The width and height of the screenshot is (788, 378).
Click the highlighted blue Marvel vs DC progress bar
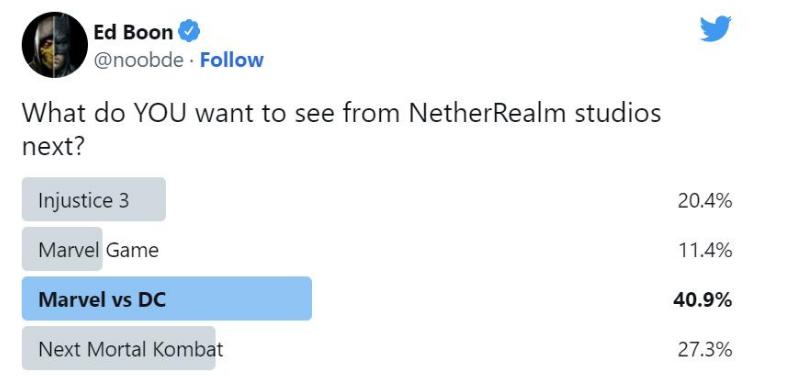click(x=167, y=299)
